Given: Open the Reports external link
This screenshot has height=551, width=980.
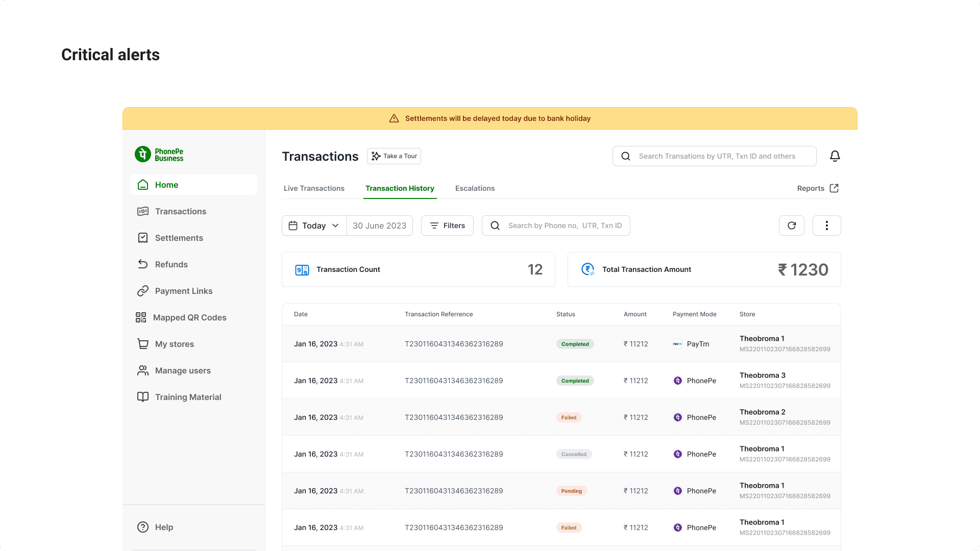Looking at the screenshot, I should [x=818, y=188].
